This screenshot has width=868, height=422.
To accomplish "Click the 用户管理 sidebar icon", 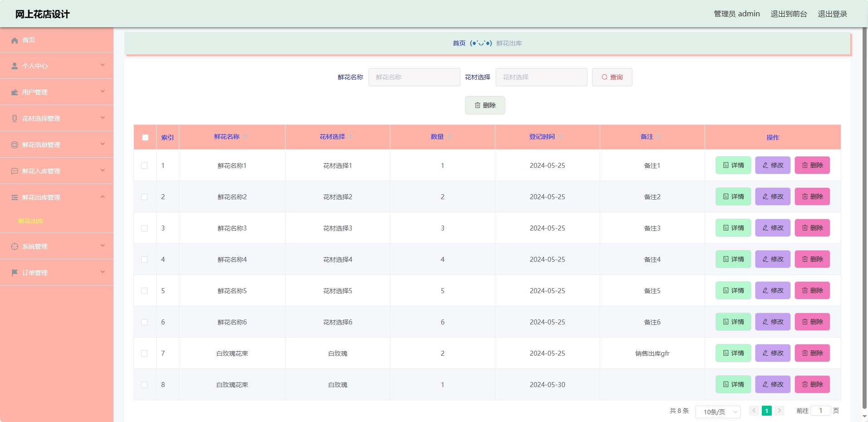I will point(15,93).
